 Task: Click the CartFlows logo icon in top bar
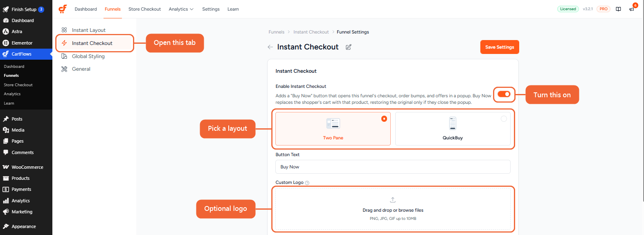pyautogui.click(x=63, y=9)
